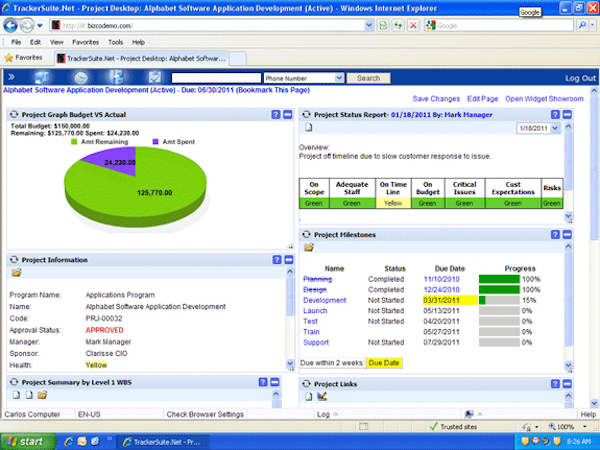Open help for Project Status Report widget
Viewport: 600px width, 450px height.
tap(555, 114)
